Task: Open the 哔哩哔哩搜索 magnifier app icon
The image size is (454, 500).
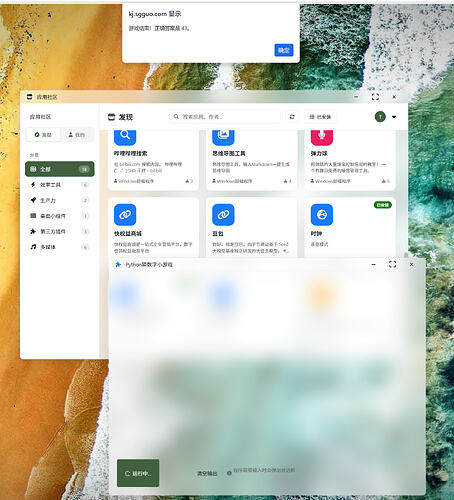Action: pyautogui.click(x=125, y=136)
